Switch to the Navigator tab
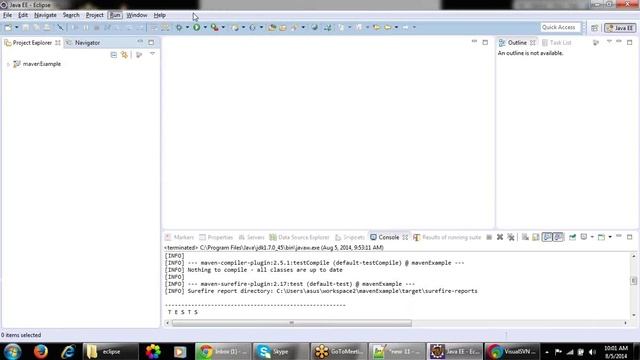Screen dimensions: 640x360 point(84,42)
